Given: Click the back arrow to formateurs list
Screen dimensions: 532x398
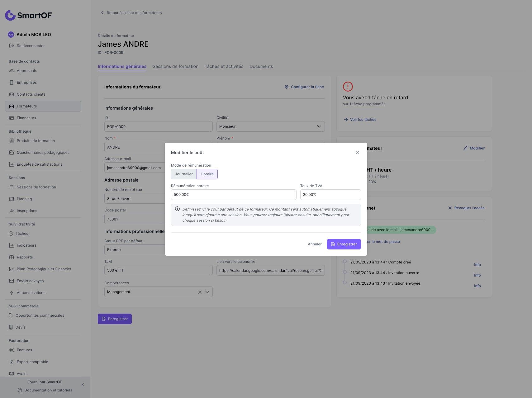Looking at the screenshot, I should tap(102, 13).
